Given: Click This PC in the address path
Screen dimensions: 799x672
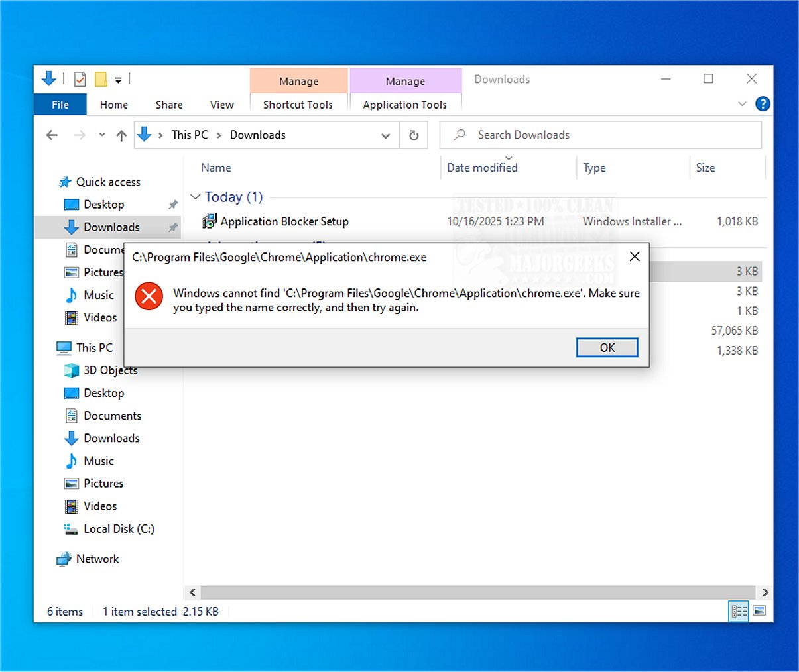Looking at the screenshot, I should (x=190, y=135).
